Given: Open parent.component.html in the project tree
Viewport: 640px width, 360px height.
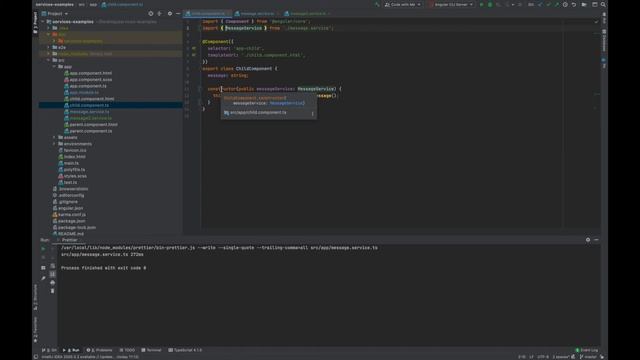Looking at the screenshot, I should [x=93, y=124].
